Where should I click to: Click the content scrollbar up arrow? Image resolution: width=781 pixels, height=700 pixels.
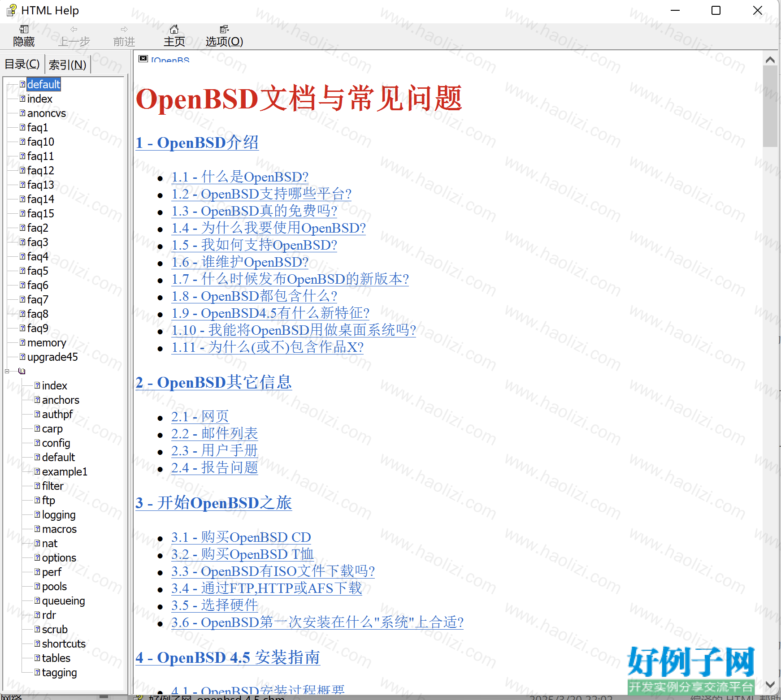pos(770,60)
